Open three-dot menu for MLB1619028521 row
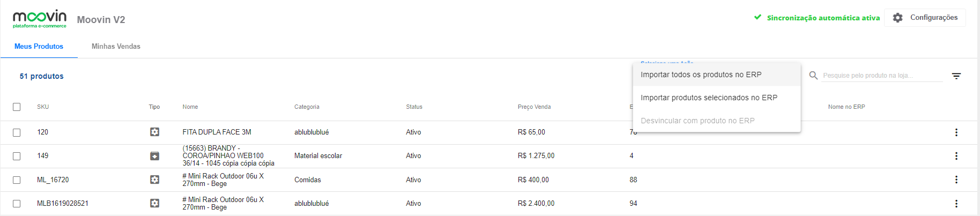Image resolution: width=980 pixels, height=216 pixels. (x=956, y=204)
